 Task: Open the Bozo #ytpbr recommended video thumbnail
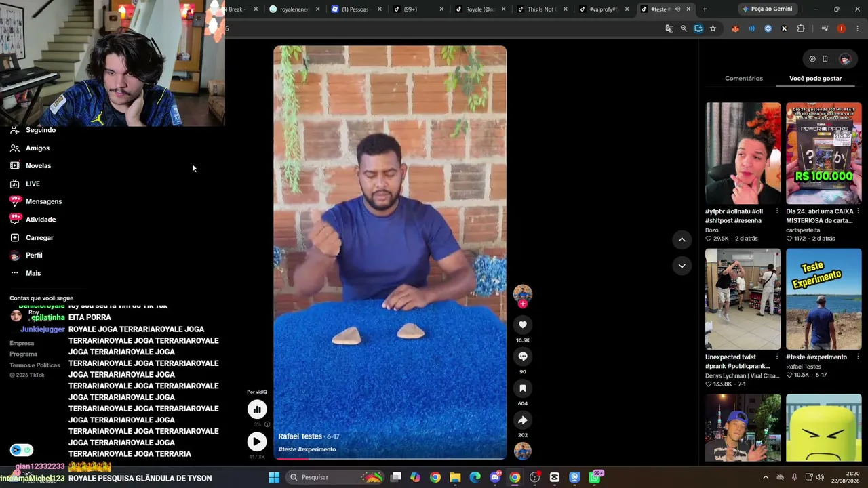click(x=743, y=153)
